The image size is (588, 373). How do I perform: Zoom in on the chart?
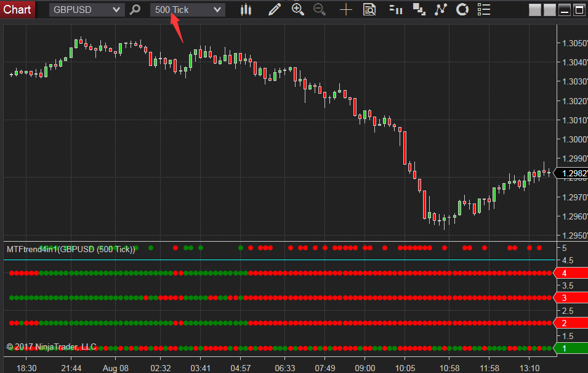298,9
